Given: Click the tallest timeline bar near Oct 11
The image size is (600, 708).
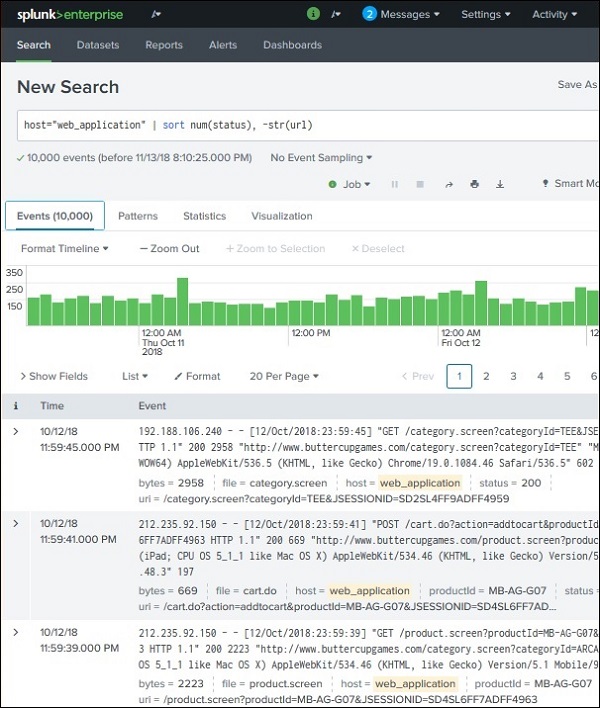Looking at the screenshot, I should click(x=182, y=301).
